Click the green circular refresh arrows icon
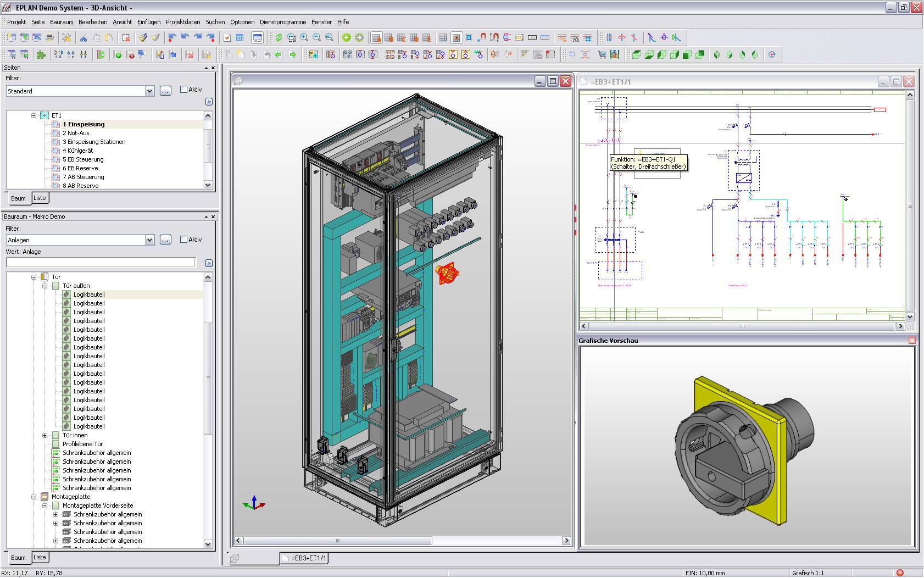Image resolution: width=924 pixels, height=578 pixels. pos(279,37)
